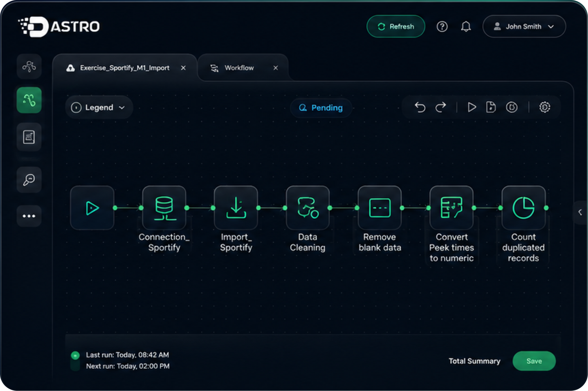
Task: Select the Convert Peek times to numeric node
Action: coord(452,208)
